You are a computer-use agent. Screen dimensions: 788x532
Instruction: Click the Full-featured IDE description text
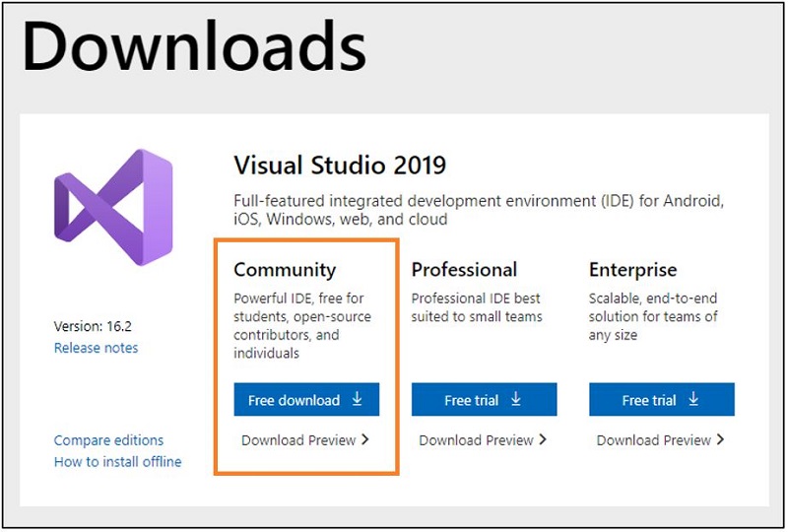[479, 210]
